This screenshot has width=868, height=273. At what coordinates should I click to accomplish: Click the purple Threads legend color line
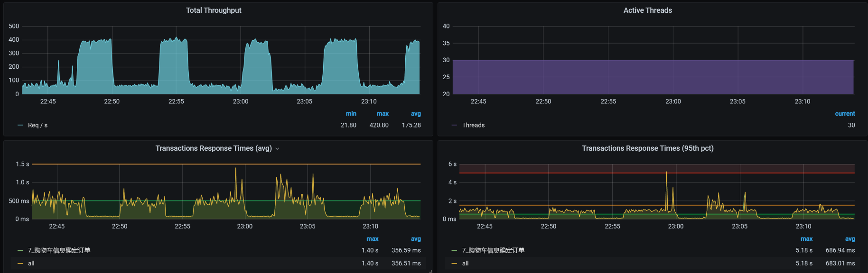(454, 125)
